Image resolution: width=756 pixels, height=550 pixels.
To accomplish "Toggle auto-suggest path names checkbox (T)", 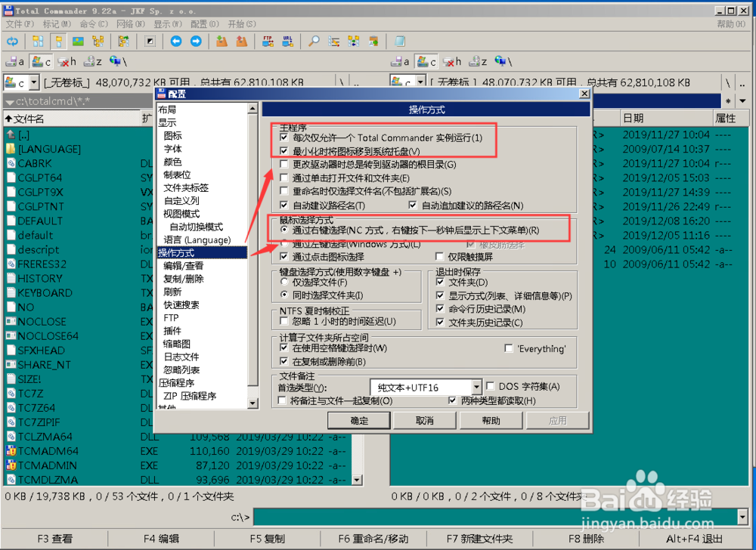I will click(x=284, y=205).
